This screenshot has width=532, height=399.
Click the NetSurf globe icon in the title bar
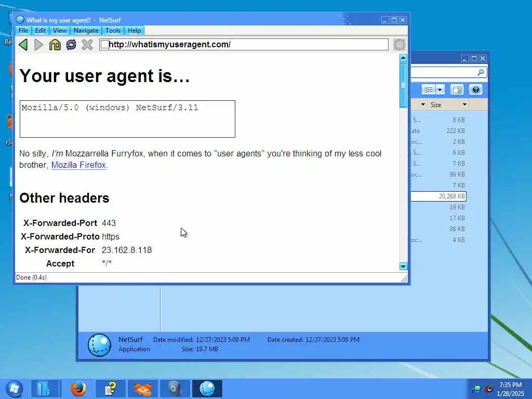click(20, 20)
